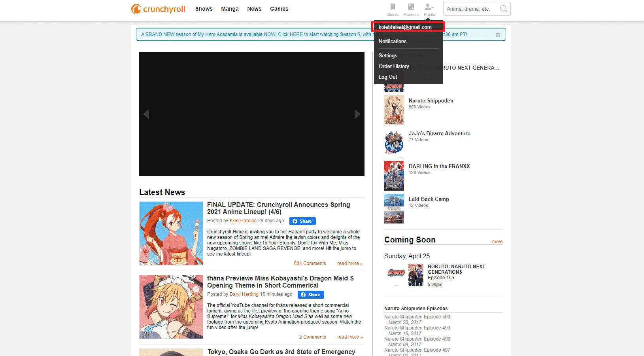Open the Games menu

click(x=279, y=9)
